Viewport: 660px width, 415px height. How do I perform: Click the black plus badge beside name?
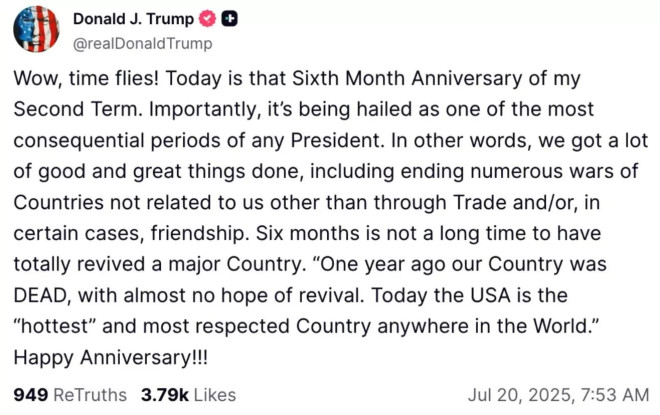point(230,19)
